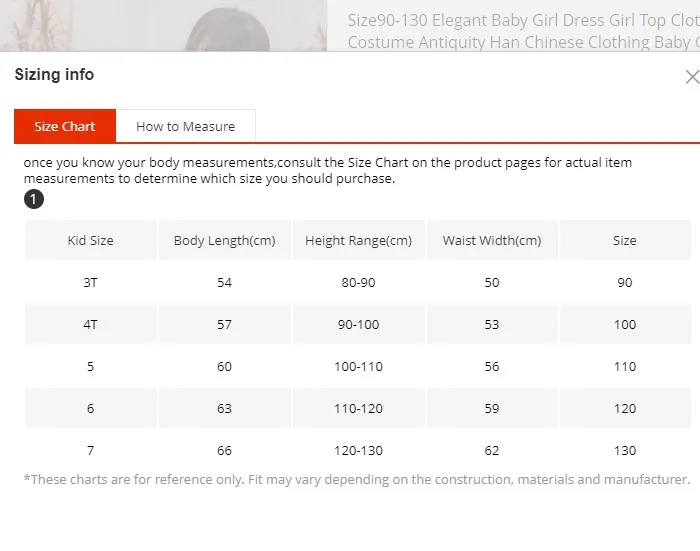
Task: Select the Waist Width(cm) column header
Action: (x=492, y=240)
